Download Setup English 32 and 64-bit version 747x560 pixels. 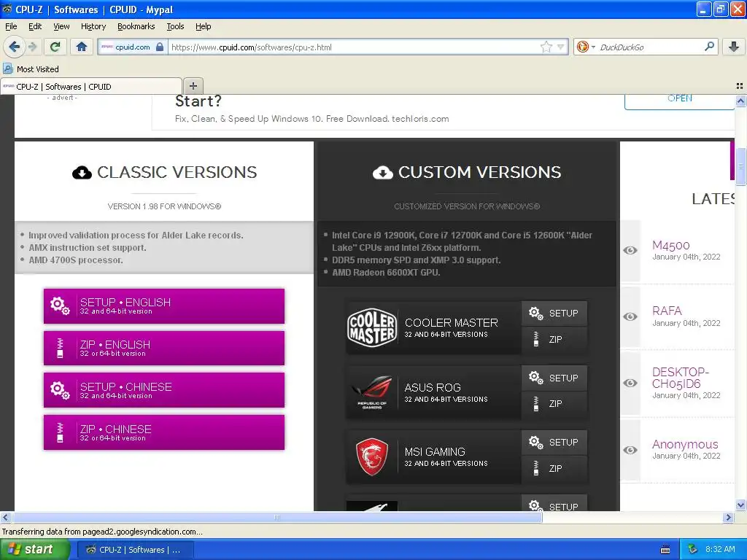[x=164, y=306]
